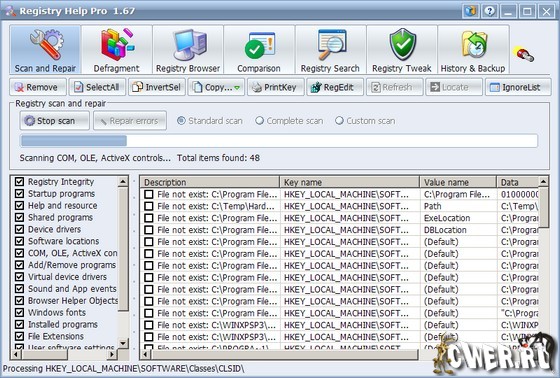The width and height of the screenshot is (560, 378).
Task: Open the Copy dropdown menu
Action: coord(216,87)
